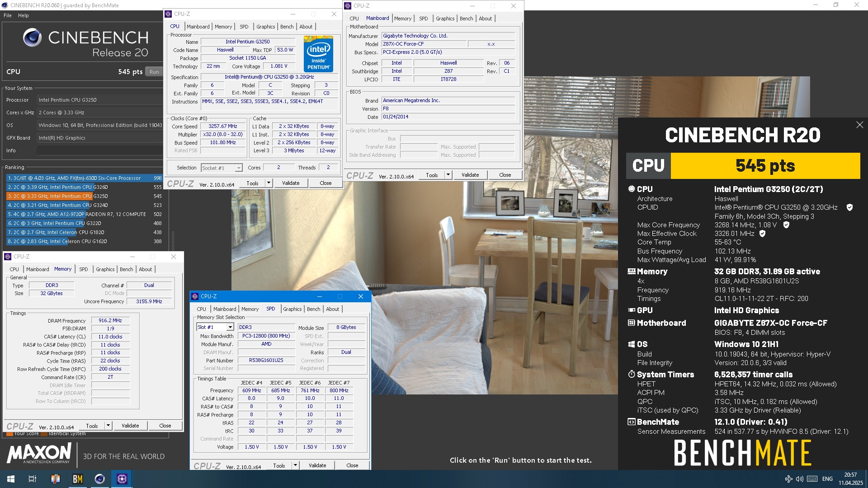Switch to Mainboard tab in SPD window
The image size is (868, 488).
[x=225, y=309]
